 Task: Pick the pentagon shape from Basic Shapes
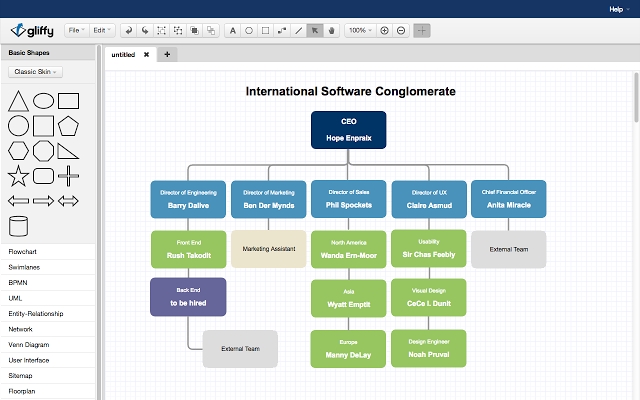pos(68,126)
